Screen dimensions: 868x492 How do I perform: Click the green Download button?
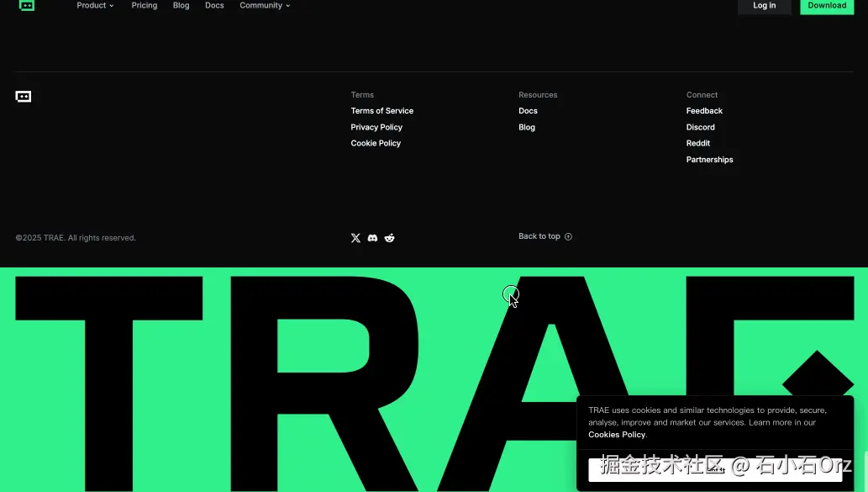click(827, 6)
